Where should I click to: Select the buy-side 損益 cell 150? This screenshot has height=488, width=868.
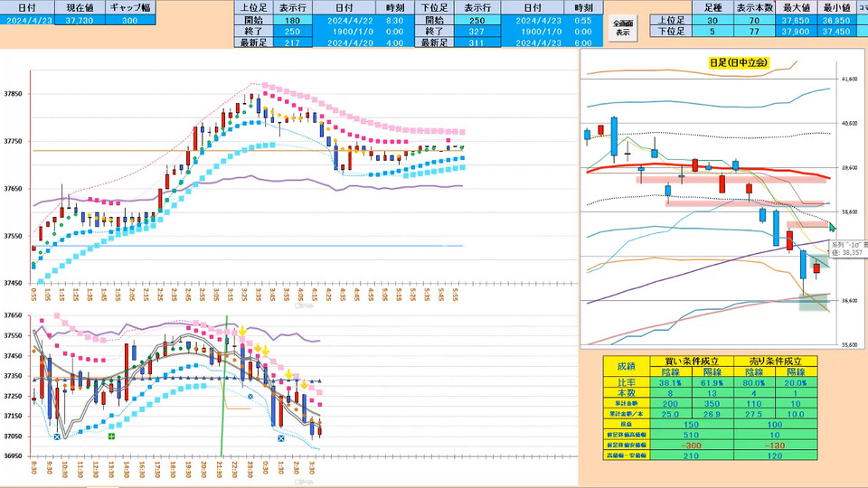(692, 425)
